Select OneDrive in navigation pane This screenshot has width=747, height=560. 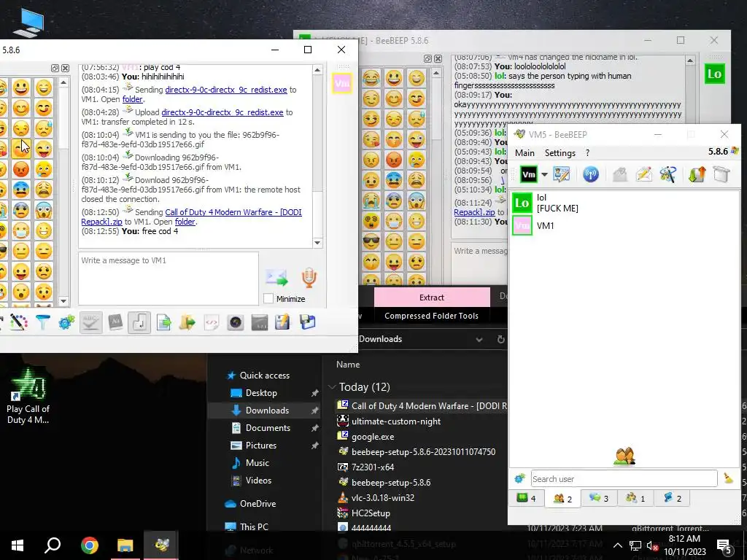[x=258, y=503]
